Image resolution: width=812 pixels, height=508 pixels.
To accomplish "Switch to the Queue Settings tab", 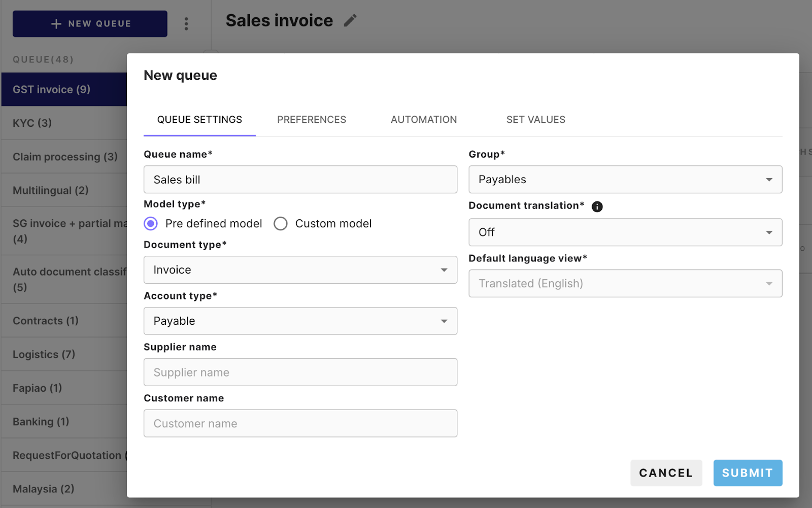I will click(199, 120).
